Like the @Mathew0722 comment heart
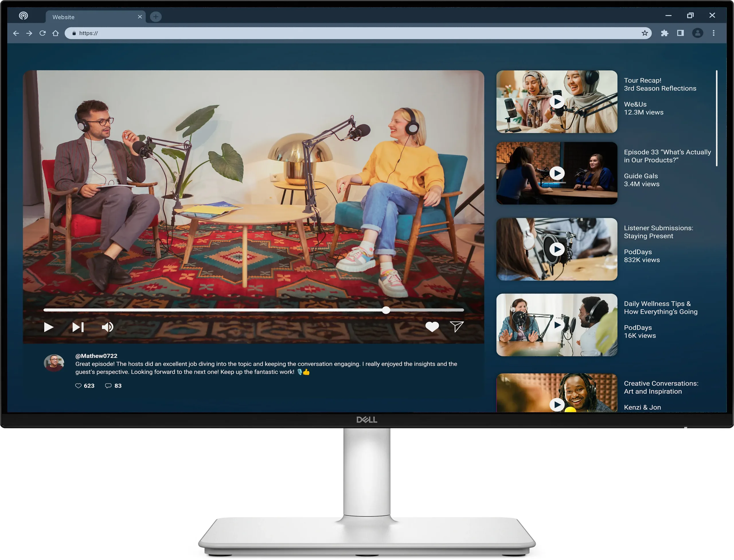The width and height of the screenshot is (734, 560). click(78, 386)
